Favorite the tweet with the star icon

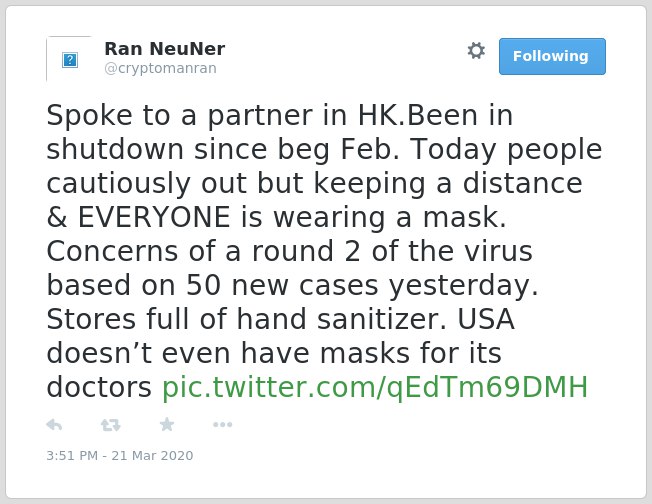(x=167, y=424)
